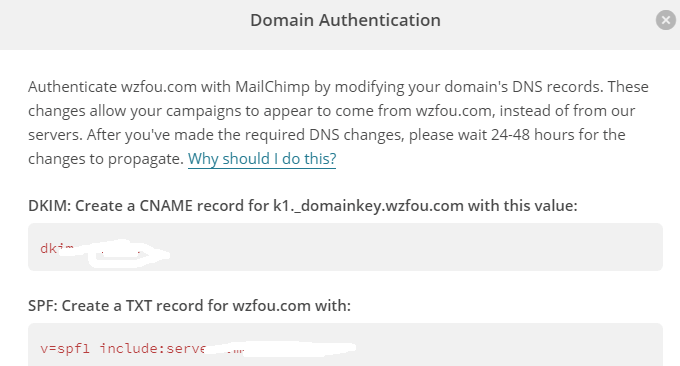The width and height of the screenshot is (680, 366).
Task: Click the gray dialog header bar
Action: 340,25
